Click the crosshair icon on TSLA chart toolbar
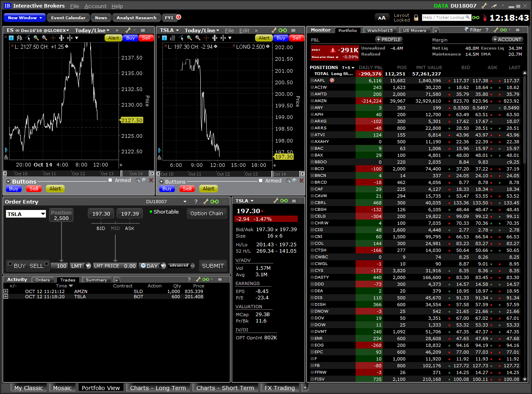Screen dimensions: 532x394 pyautogui.click(x=206, y=38)
